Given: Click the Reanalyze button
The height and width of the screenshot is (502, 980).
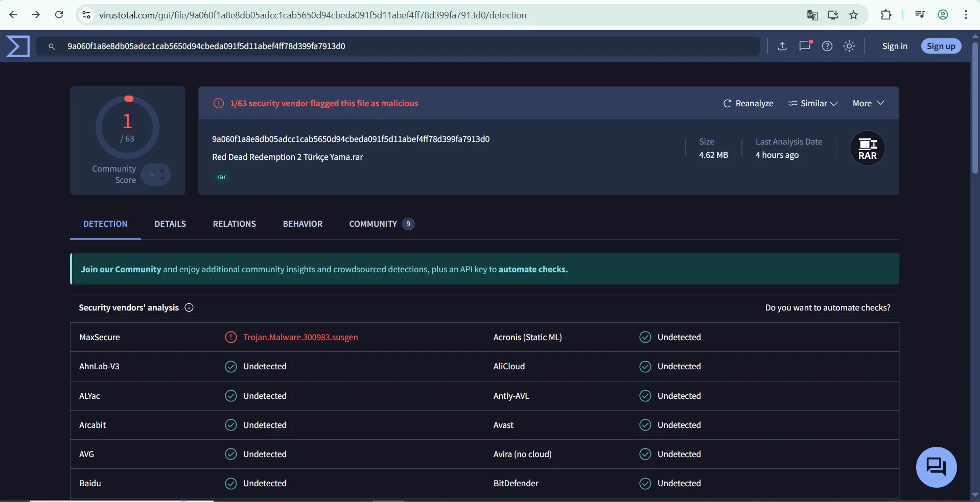Looking at the screenshot, I should [749, 103].
